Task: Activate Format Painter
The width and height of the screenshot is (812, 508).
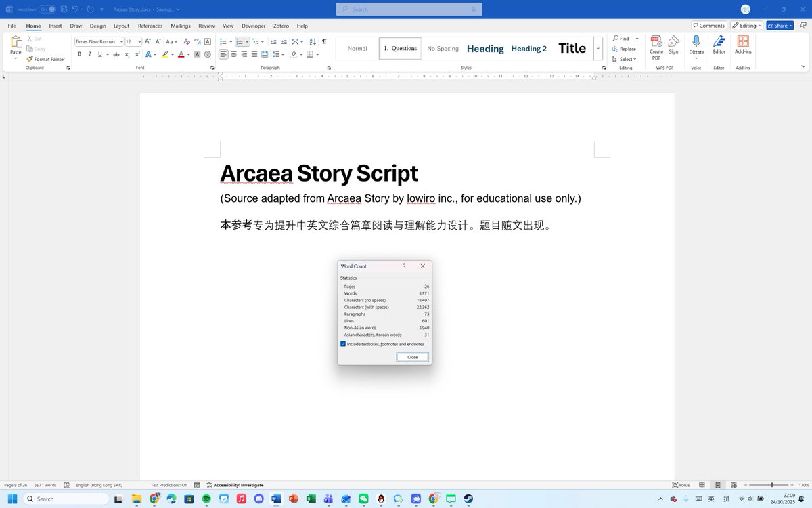Action: tap(46, 59)
